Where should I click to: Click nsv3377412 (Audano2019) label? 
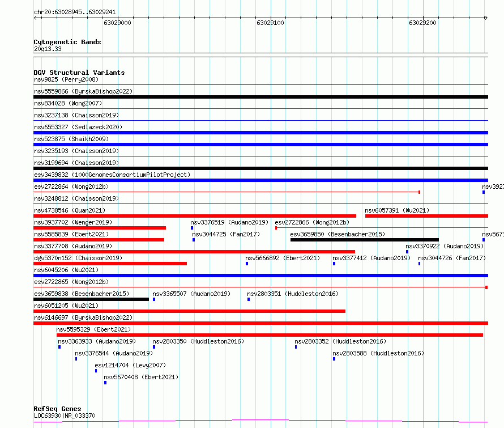(371, 258)
